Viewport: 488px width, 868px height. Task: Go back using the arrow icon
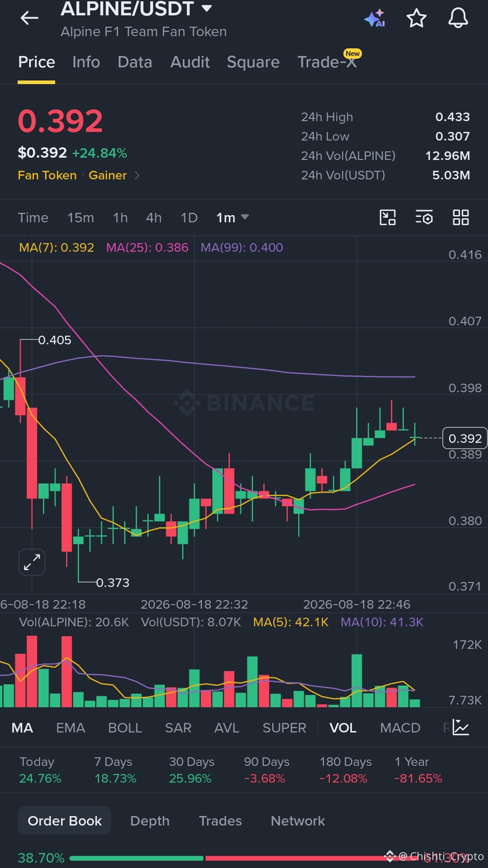coord(29,18)
